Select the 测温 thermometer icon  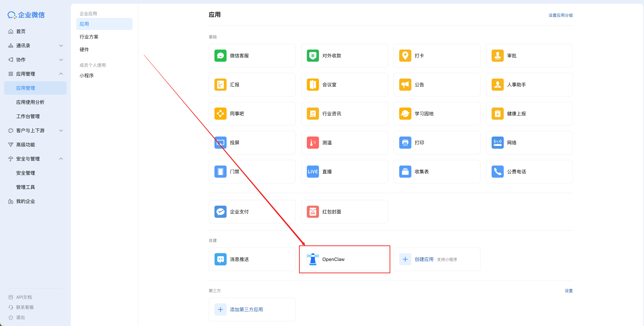[313, 142]
